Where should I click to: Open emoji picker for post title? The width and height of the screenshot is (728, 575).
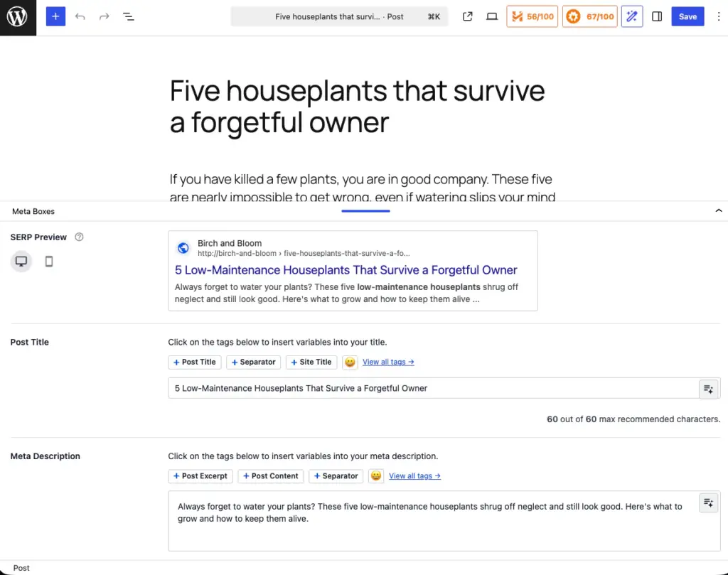click(x=350, y=362)
